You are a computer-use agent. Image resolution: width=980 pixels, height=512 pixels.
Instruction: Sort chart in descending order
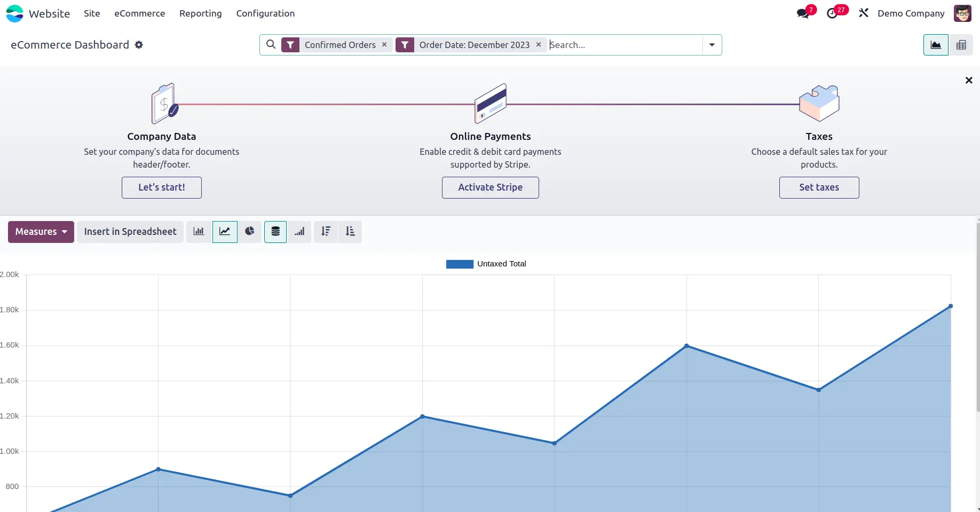tap(326, 232)
